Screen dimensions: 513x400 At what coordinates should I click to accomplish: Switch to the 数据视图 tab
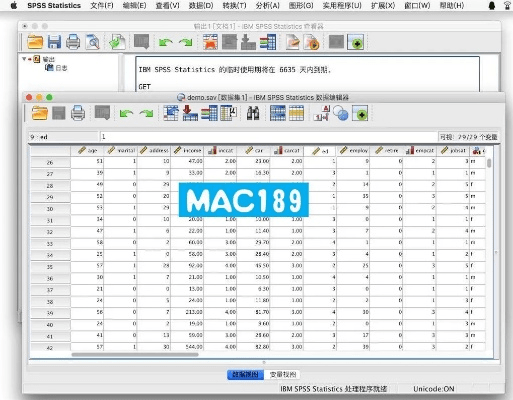pyautogui.click(x=245, y=374)
